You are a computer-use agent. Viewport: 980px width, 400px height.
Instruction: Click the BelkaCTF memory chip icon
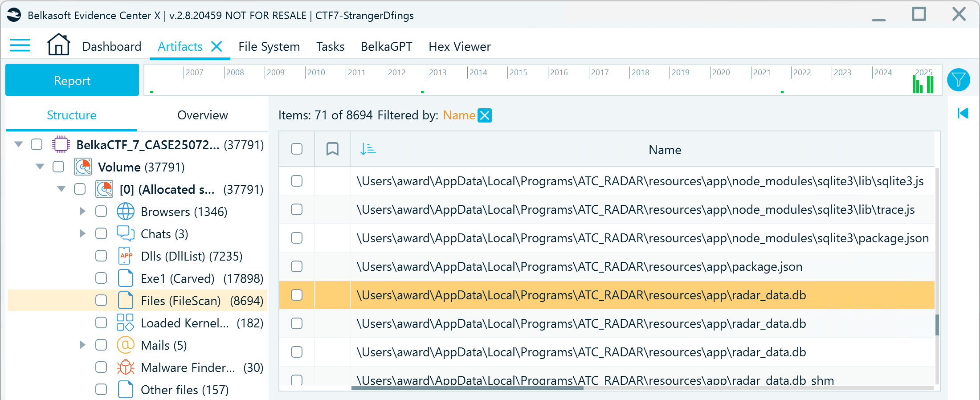click(x=61, y=144)
